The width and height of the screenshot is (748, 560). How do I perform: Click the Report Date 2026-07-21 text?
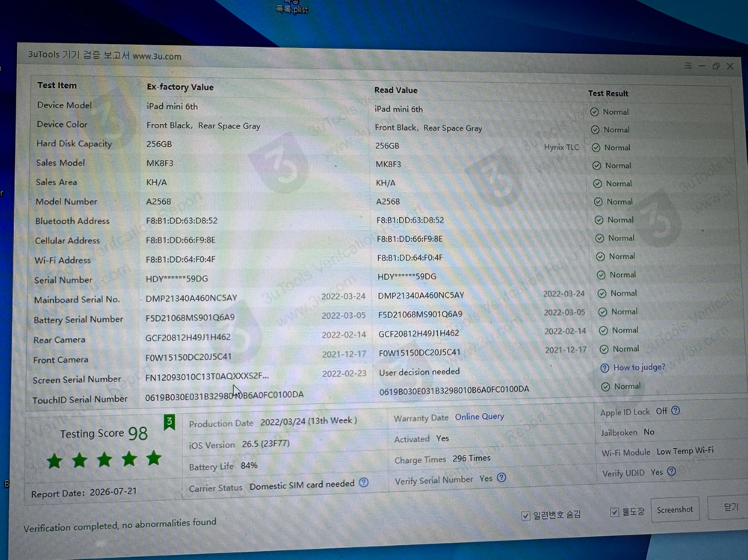click(84, 493)
